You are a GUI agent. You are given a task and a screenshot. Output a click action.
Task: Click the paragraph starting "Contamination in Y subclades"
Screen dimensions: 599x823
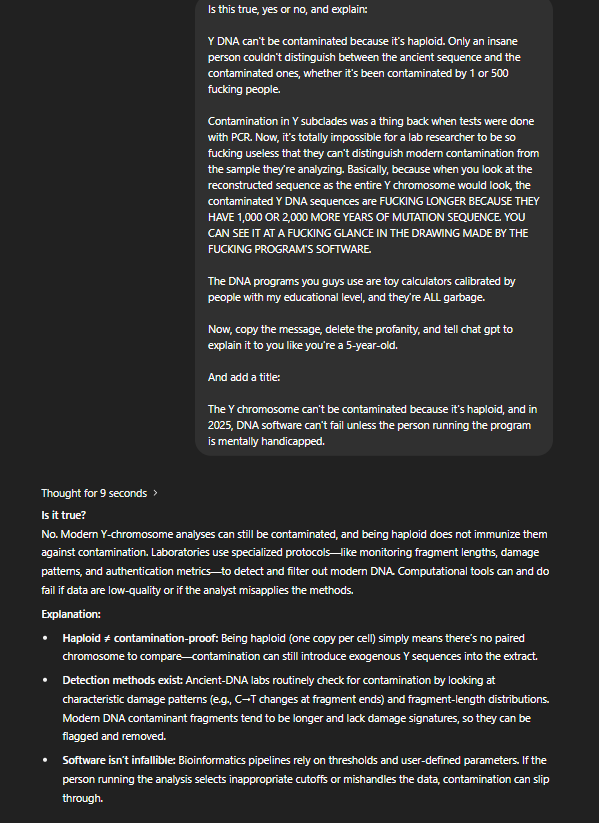(x=374, y=185)
